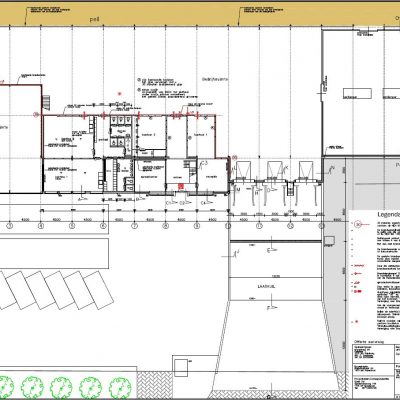Click the small square next to the loading pit

tap(329, 240)
